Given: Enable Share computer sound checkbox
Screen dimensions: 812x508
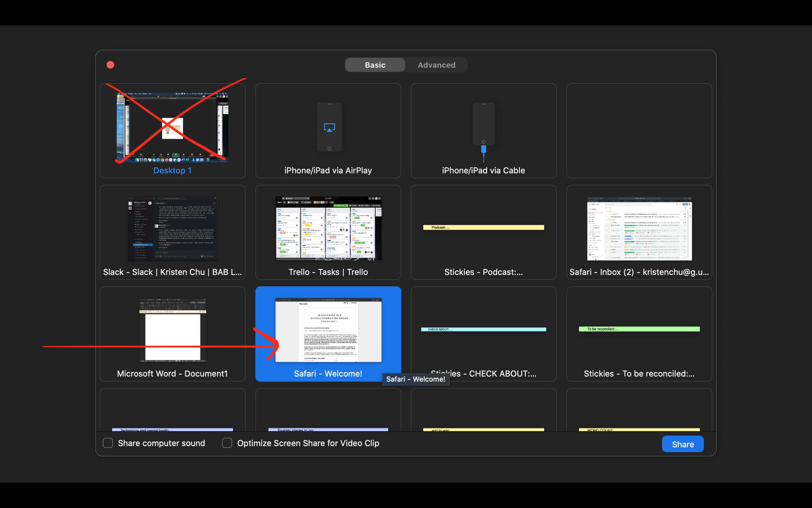Looking at the screenshot, I should pyautogui.click(x=108, y=443).
